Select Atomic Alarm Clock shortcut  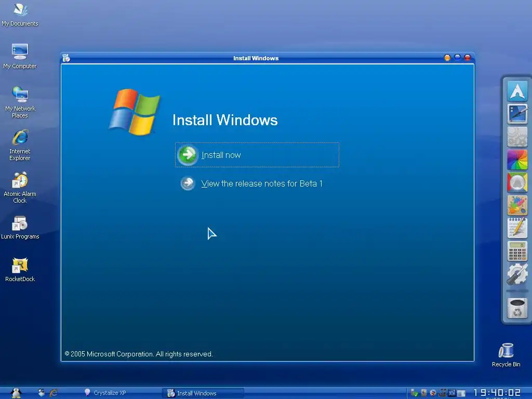pos(20,188)
